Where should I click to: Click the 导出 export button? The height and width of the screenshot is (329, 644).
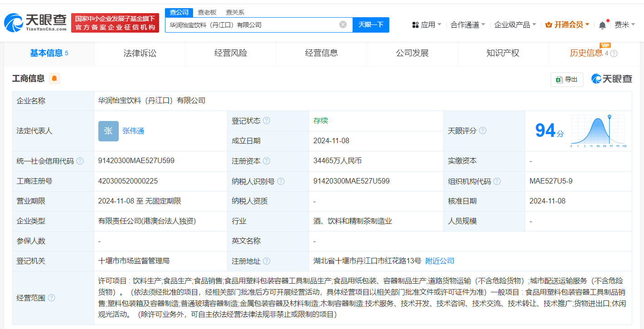pos(567,79)
